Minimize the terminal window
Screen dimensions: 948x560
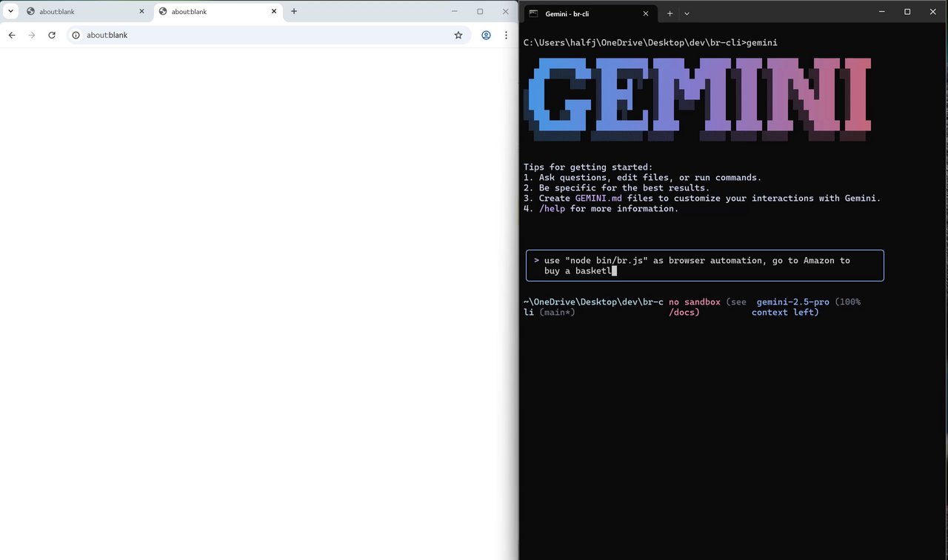coord(882,11)
